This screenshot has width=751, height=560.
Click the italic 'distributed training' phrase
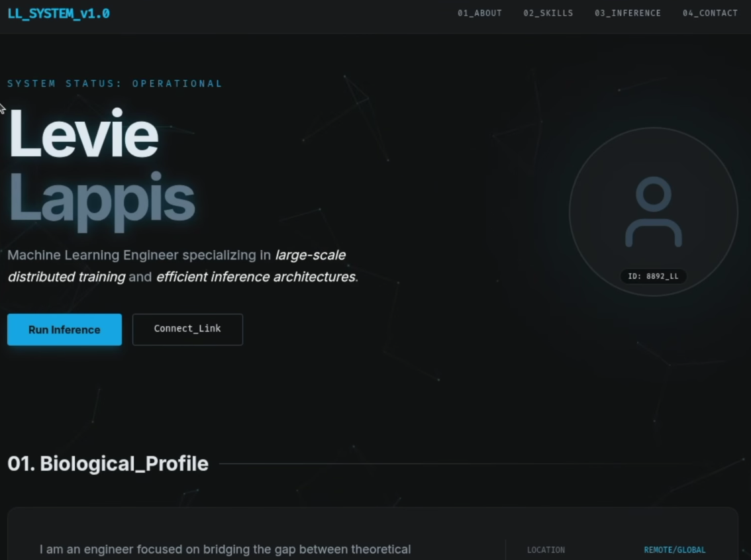pos(66,277)
